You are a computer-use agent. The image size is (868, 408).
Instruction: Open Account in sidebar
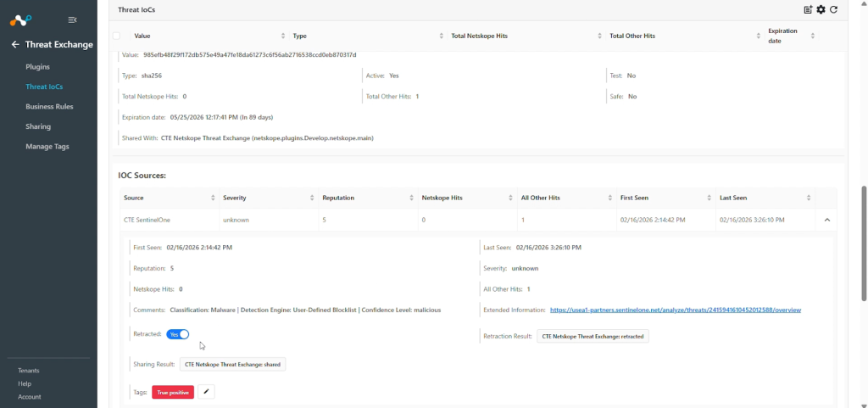coord(30,397)
